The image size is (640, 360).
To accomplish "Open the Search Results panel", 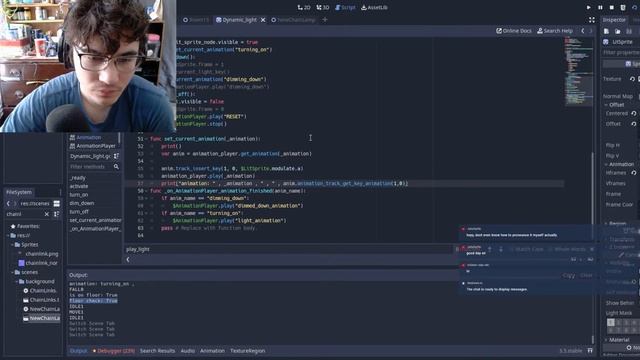I will pyautogui.click(x=157, y=351).
